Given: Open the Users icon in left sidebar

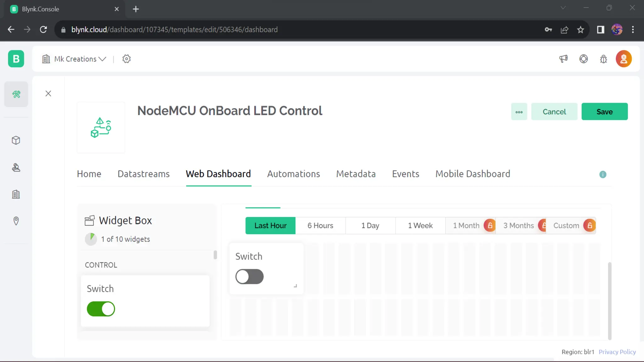Looking at the screenshot, I should tap(16, 167).
